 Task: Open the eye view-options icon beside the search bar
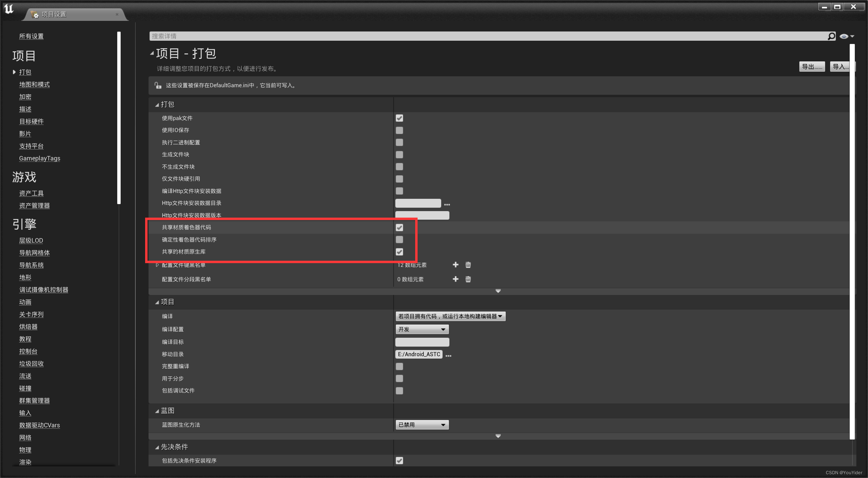[x=845, y=36]
